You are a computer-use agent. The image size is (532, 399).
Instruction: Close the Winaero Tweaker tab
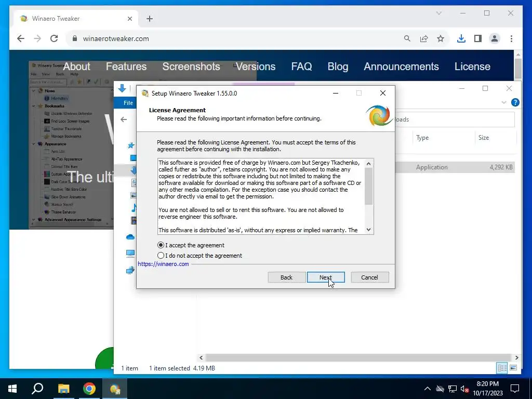pos(129,19)
